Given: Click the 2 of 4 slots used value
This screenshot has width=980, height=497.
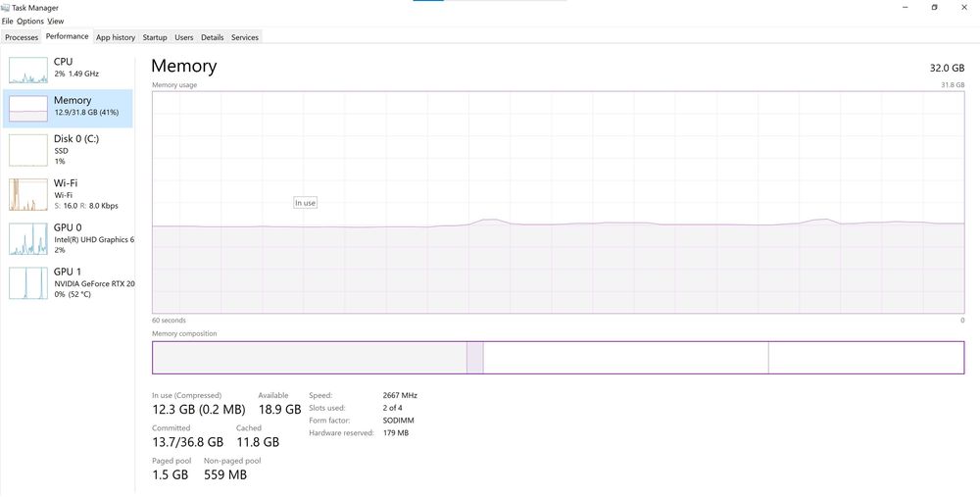Looking at the screenshot, I should [393, 408].
